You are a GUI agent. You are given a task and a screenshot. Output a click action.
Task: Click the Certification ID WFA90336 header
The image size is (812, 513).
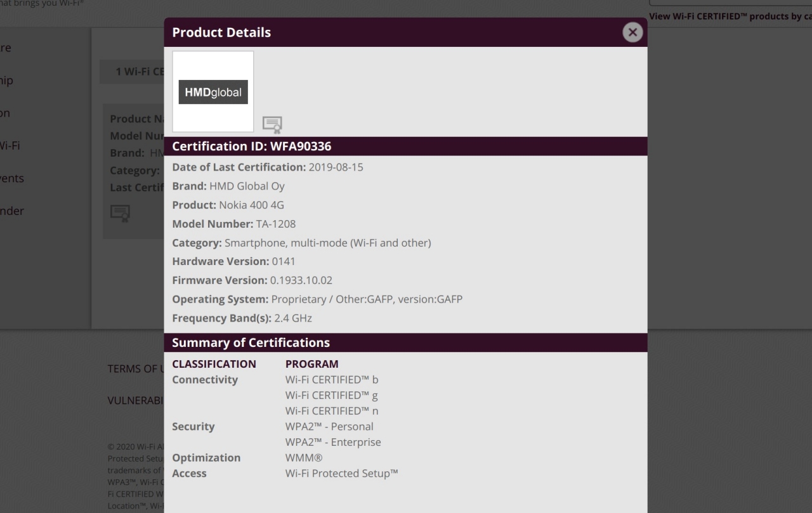click(x=252, y=146)
